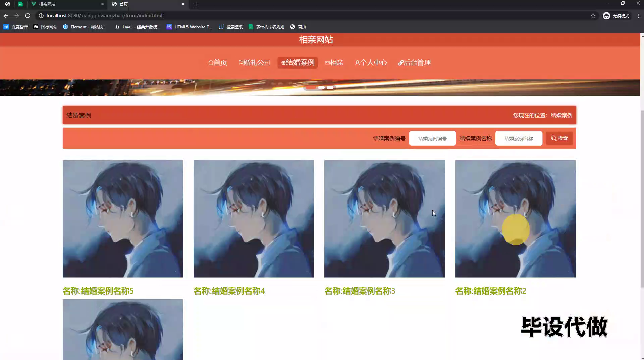
Task: Bookmark this page with the star icon
Action: pyautogui.click(x=593, y=16)
